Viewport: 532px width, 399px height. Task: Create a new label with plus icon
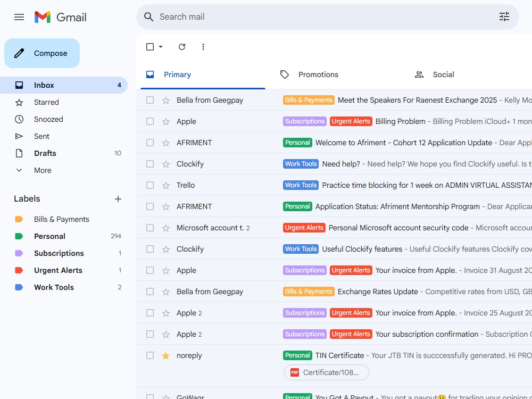click(x=118, y=199)
